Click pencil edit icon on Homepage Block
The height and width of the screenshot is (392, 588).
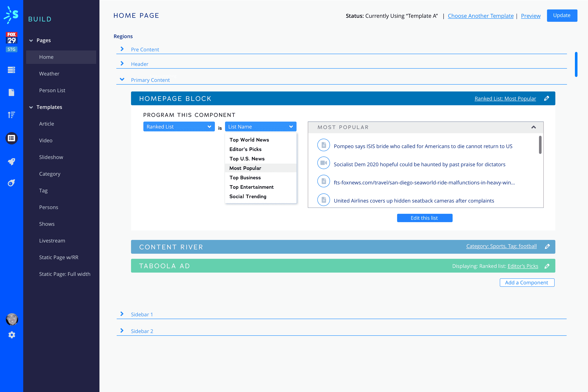pos(546,99)
